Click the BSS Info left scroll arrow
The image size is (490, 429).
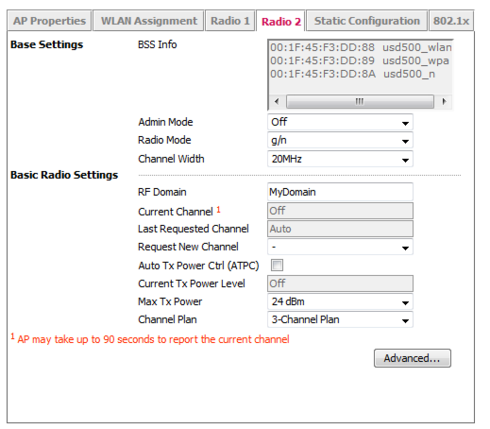pos(276,101)
